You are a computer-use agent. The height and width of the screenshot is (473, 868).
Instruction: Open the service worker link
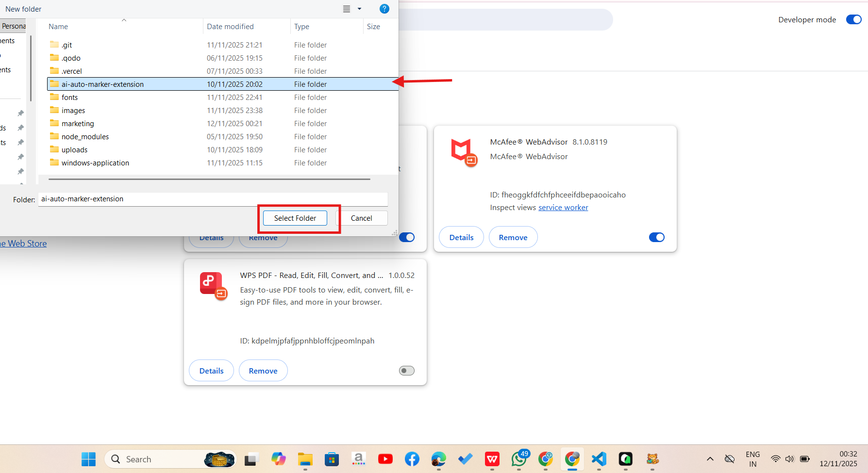click(563, 207)
